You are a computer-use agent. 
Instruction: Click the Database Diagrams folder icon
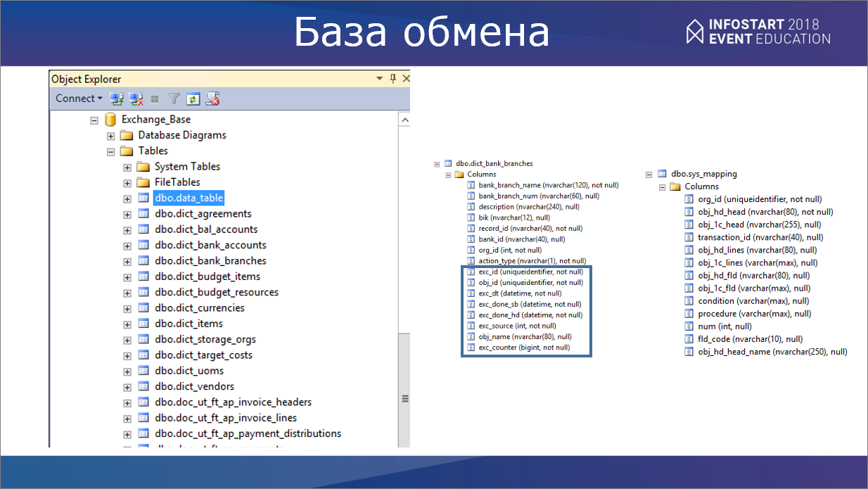click(x=127, y=135)
